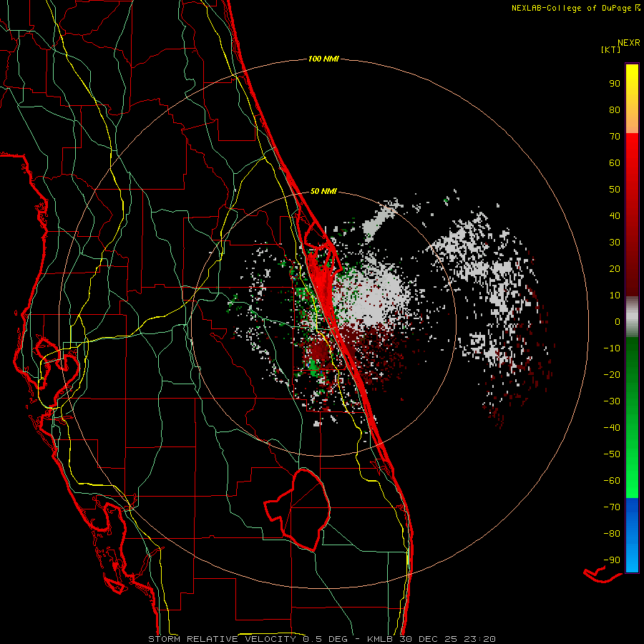This screenshot has width=644, height=644.
Task: Select the 40 value on the velocity scale
Action: [615, 215]
